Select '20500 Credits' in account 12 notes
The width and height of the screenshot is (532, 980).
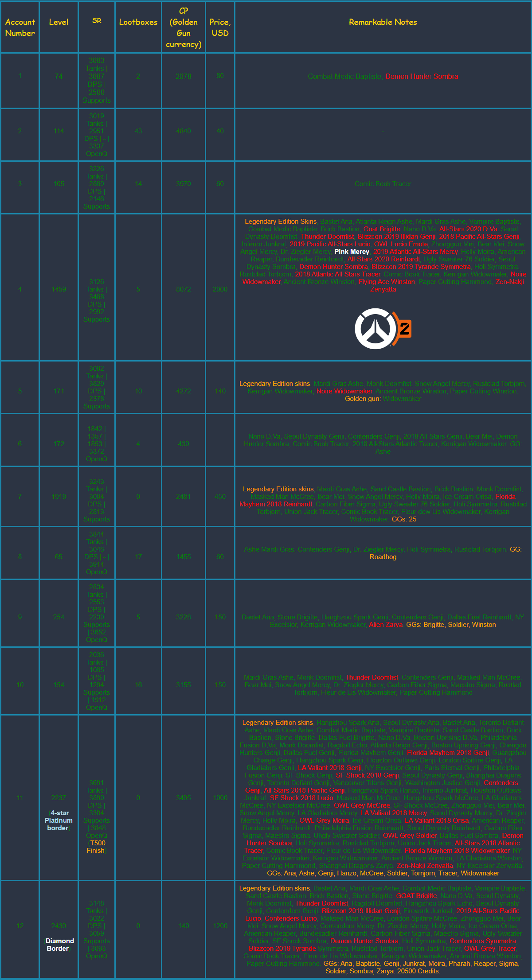419,971
